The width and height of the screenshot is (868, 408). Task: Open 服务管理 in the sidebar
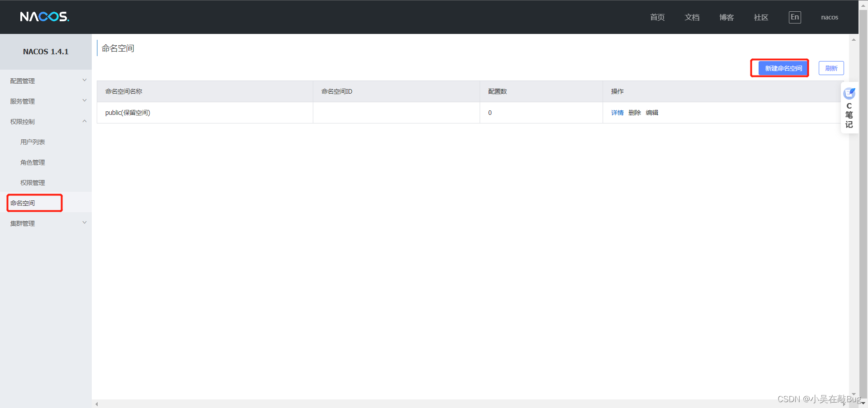[x=23, y=101]
